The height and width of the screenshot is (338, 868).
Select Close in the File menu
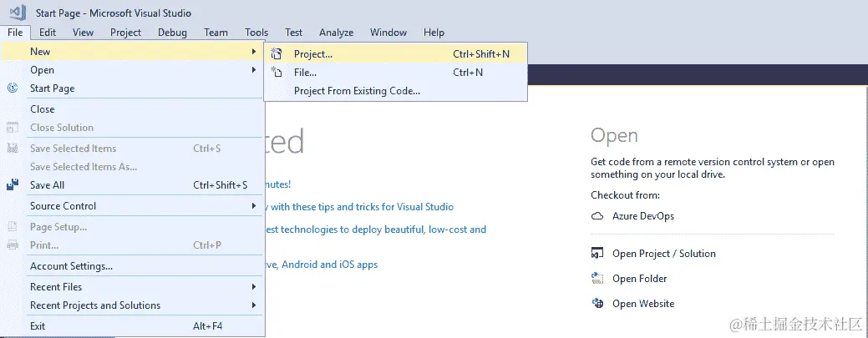pos(132,109)
